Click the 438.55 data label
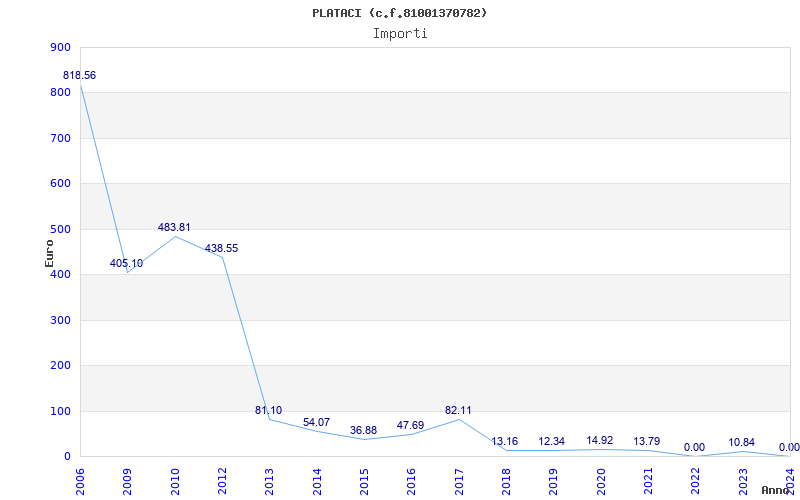 click(221, 248)
